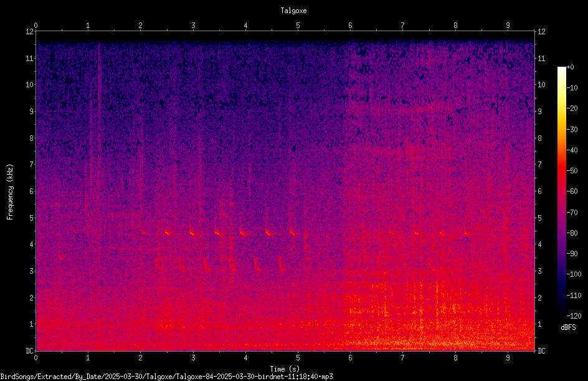Click the 7 kHz label on the left axis

point(32,165)
